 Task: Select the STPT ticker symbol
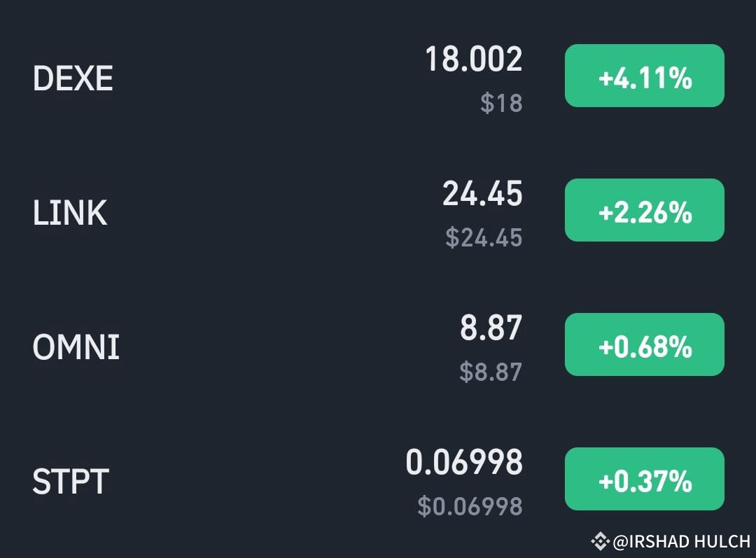pyautogui.click(x=69, y=480)
